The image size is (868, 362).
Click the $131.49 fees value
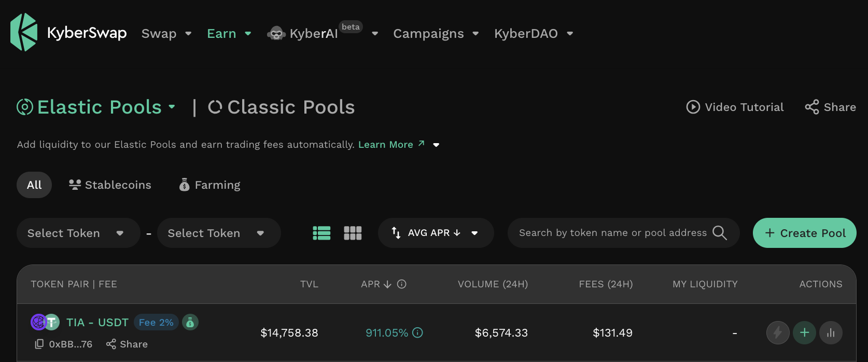tap(613, 333)
